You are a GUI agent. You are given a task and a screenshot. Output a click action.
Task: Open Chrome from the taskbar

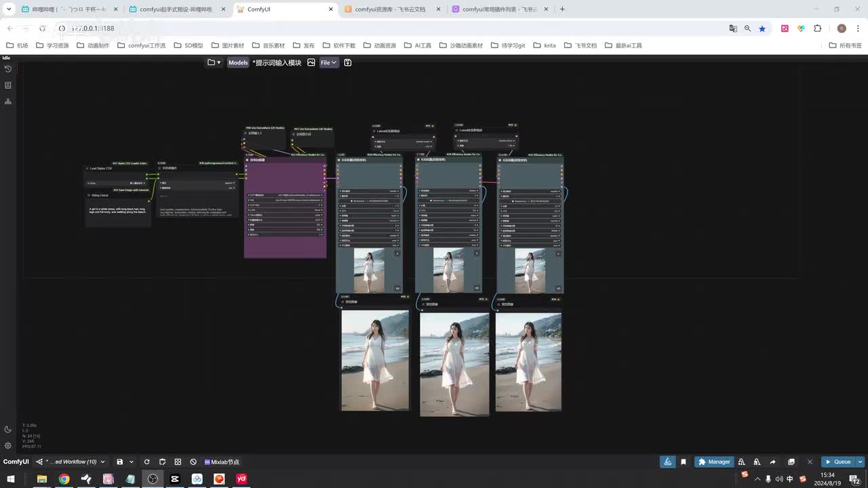coord(64,479)
